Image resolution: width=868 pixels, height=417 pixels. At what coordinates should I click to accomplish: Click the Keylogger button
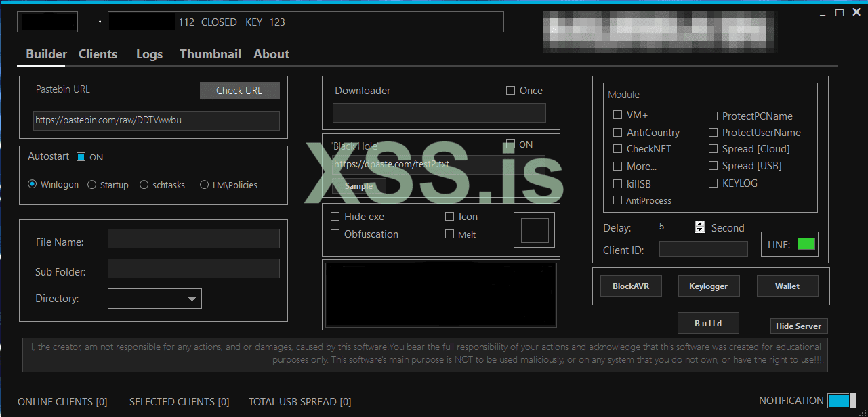point(709,286)
